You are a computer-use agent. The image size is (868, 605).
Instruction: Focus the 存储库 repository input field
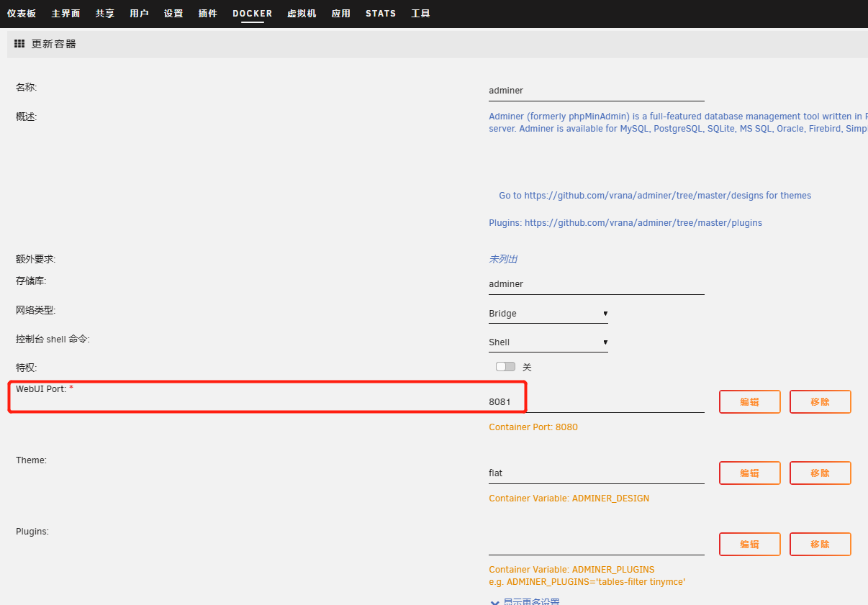click(596, 284)
